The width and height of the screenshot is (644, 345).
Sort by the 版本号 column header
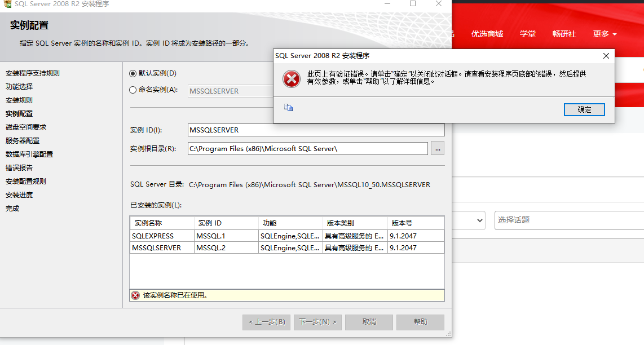point(416,223)
